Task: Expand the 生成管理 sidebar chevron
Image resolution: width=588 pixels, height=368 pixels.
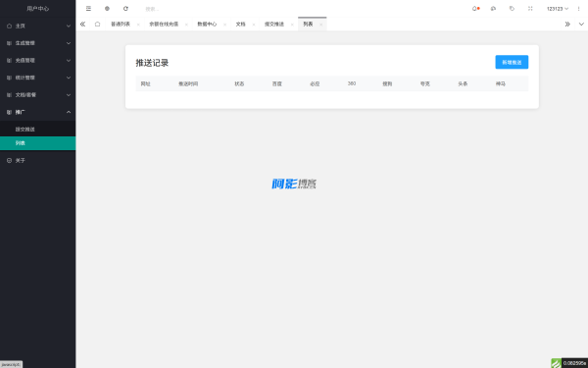Action: [69, 43]
